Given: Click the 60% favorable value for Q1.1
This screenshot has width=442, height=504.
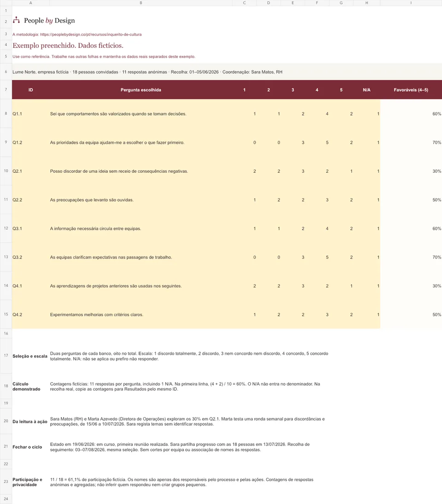Looking at the screenshot, I should (436, 114).
